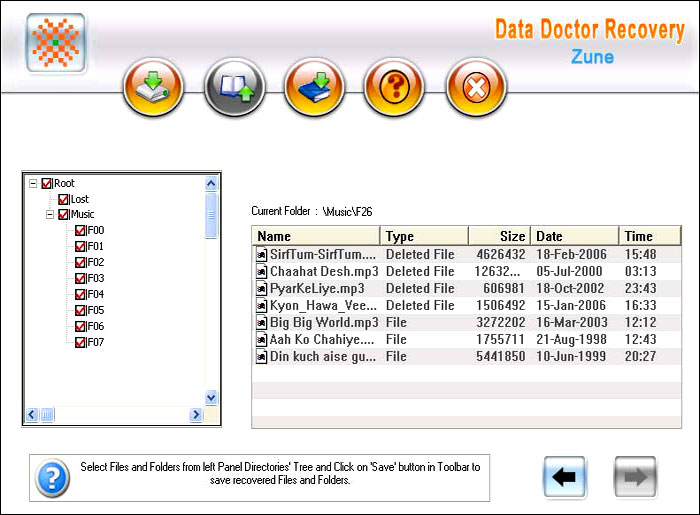Screen dimensions: 700x515
Task: Select the F06 folder in tree
Action: (x=96, y=327)
